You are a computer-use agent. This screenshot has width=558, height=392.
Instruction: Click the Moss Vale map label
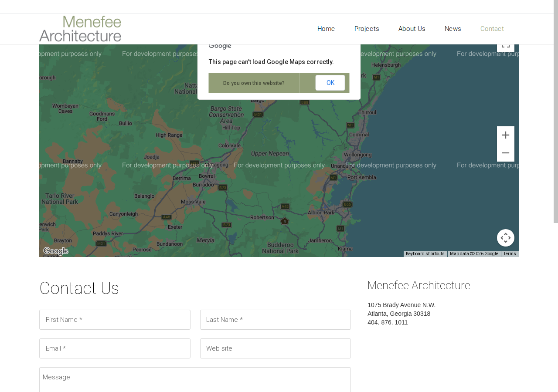pos(193,202)
